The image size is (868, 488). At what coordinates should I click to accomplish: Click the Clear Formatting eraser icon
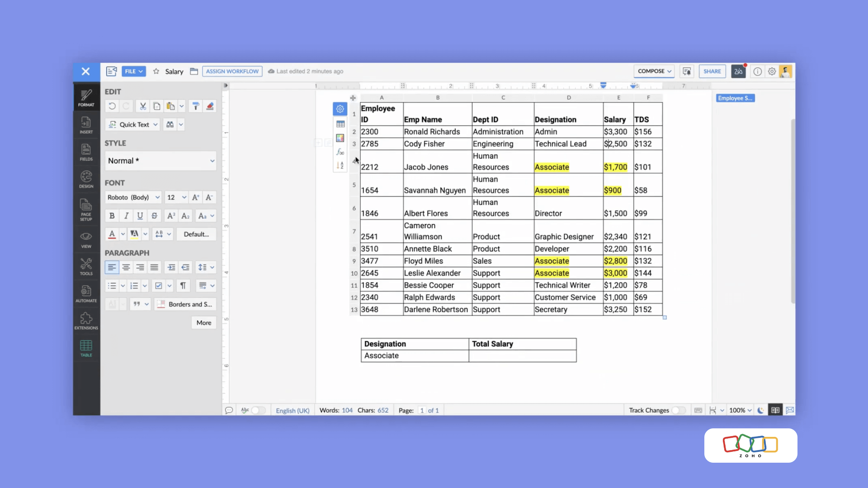click(x=210, y=106)
